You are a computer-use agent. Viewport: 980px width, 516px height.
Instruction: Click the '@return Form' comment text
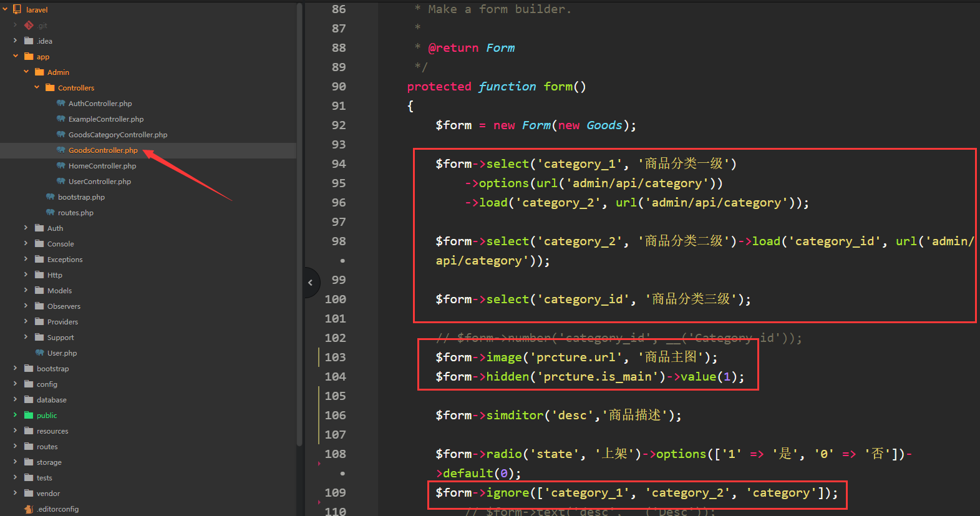pyautogui.click(x=472, y=48)
